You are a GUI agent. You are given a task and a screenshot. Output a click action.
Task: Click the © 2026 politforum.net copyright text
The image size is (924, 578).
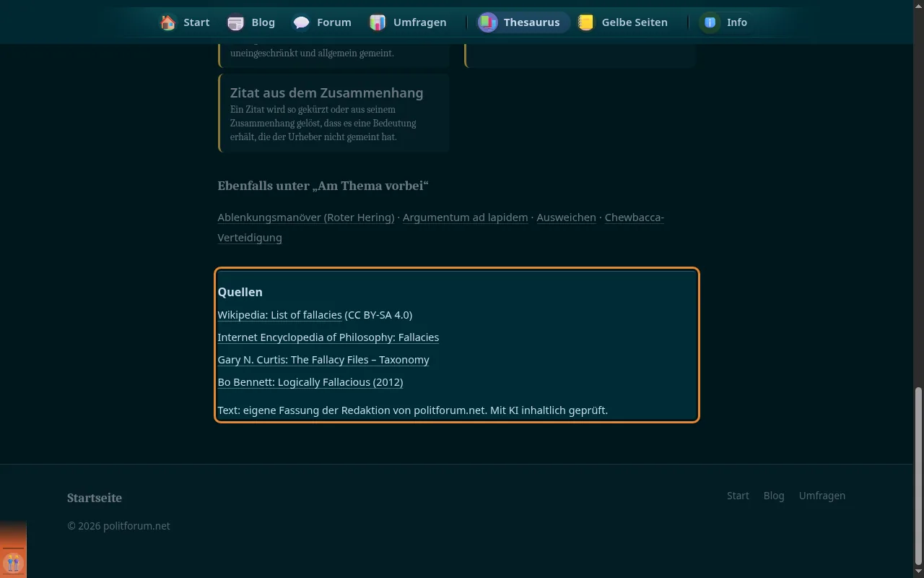(x=118, y=526)
